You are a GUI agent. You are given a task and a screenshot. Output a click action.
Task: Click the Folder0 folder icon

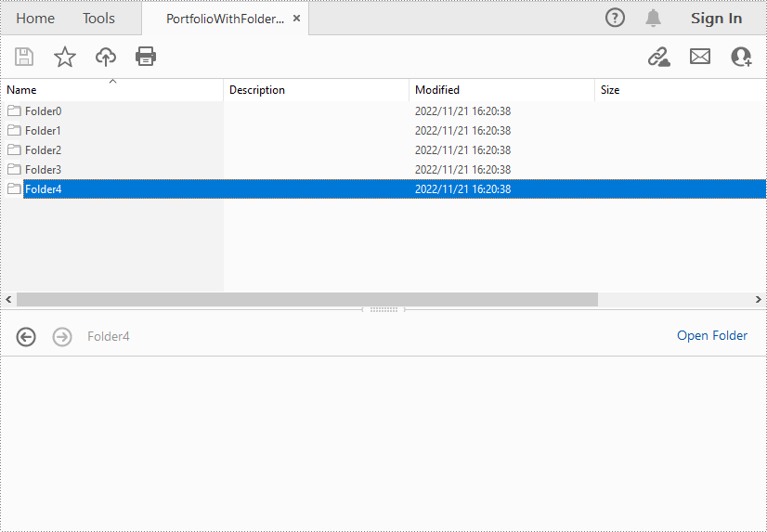(14, 111)
